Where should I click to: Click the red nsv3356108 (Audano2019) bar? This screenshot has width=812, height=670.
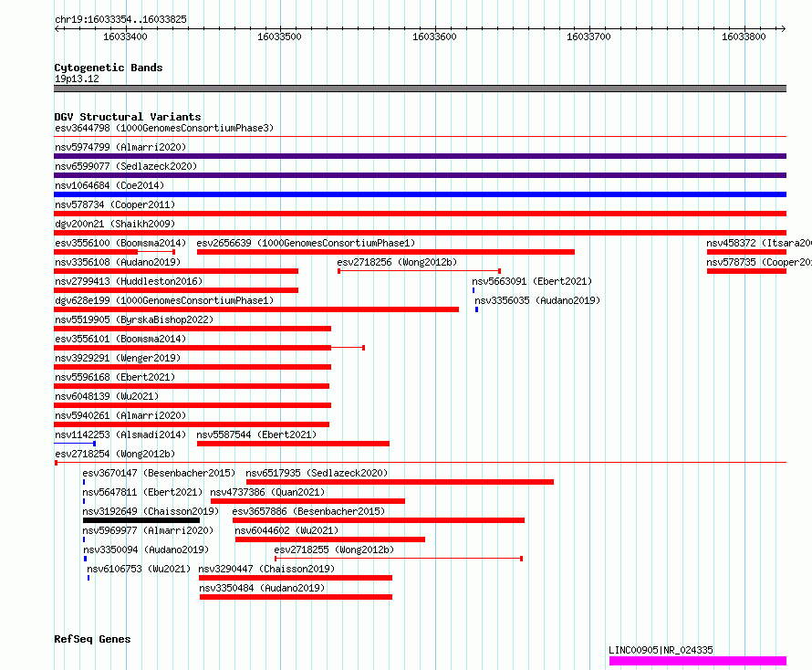click(176, 271)
